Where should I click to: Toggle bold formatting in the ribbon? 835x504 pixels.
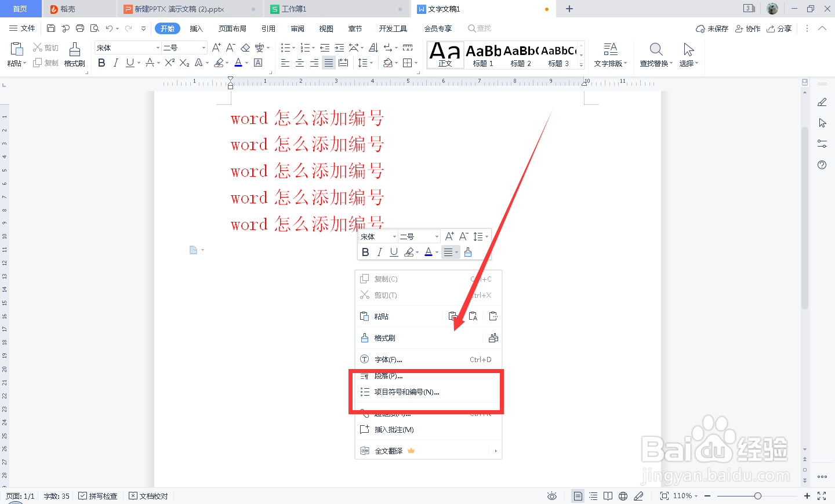[101, 63]
